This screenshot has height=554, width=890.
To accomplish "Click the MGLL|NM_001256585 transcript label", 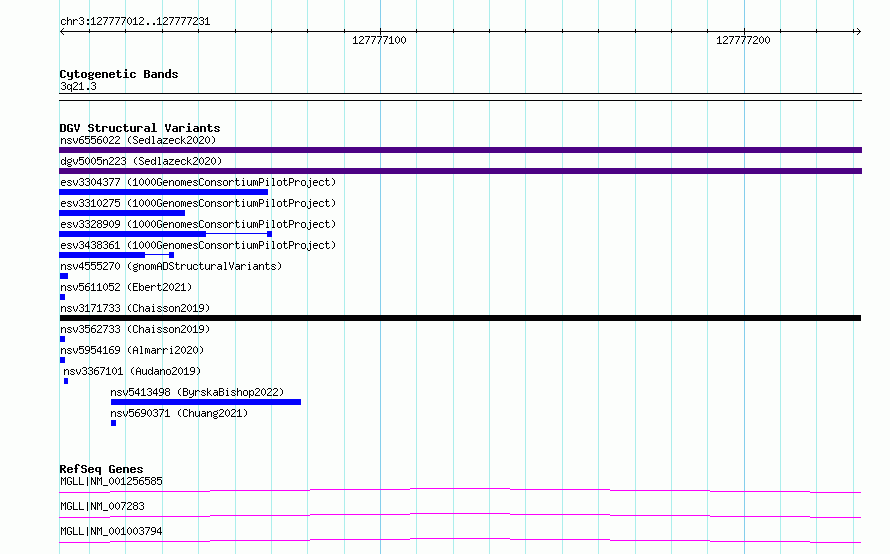I will tap(111, 481).
